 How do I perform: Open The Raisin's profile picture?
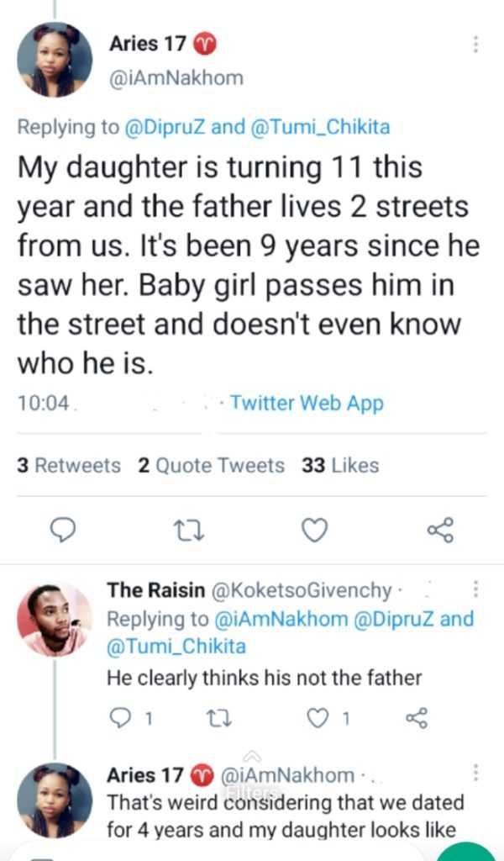(x=55, y=620)
